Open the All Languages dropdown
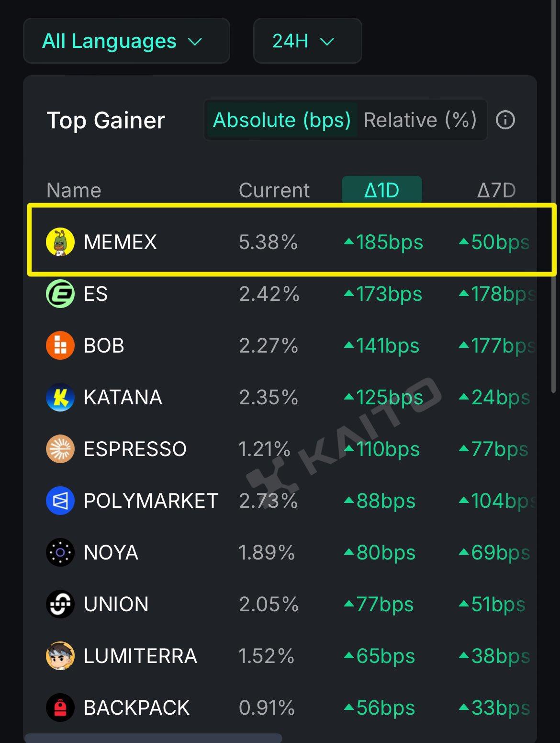This screenshot has height=743, width=560. 126,41
